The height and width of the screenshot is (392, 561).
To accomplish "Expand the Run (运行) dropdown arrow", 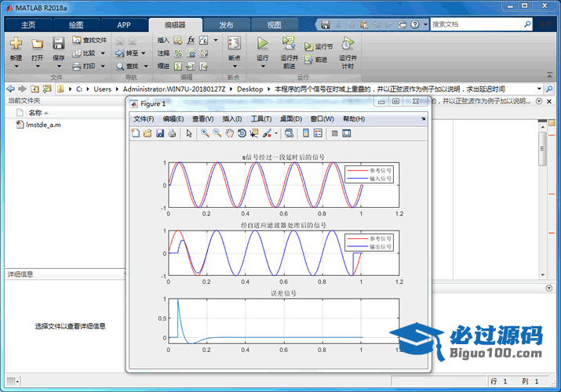I will pyautogui.click(x=263, y=66).
